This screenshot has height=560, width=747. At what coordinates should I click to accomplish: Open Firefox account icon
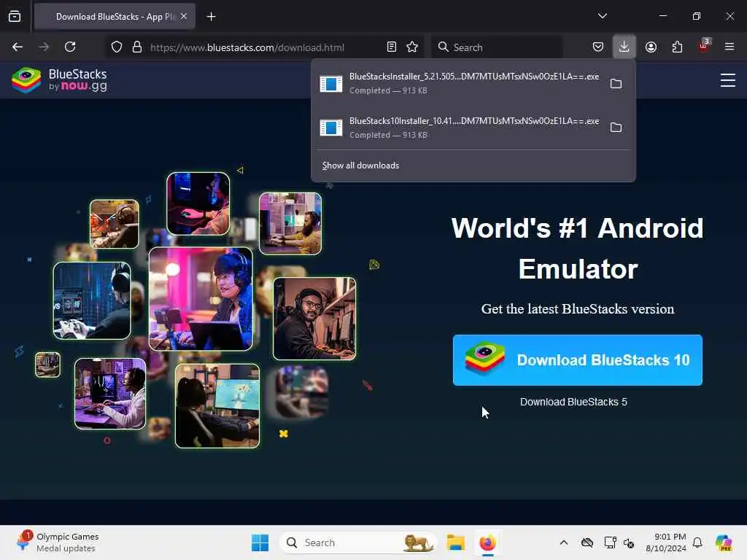coord(651,47)
